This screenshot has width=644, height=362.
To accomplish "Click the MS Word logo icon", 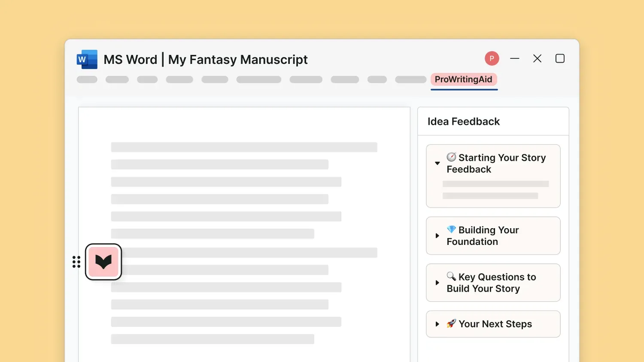I will point(87,59).
